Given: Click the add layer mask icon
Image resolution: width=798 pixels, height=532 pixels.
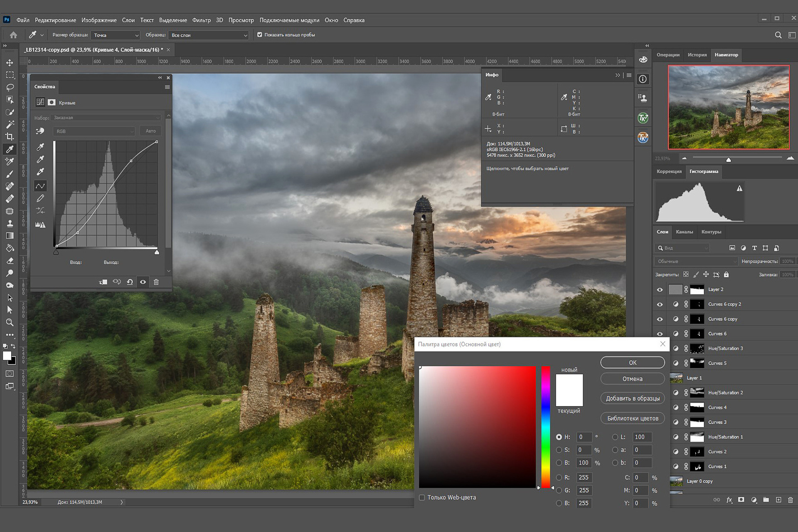Looking at the screenshot, I should pos(741,500).
